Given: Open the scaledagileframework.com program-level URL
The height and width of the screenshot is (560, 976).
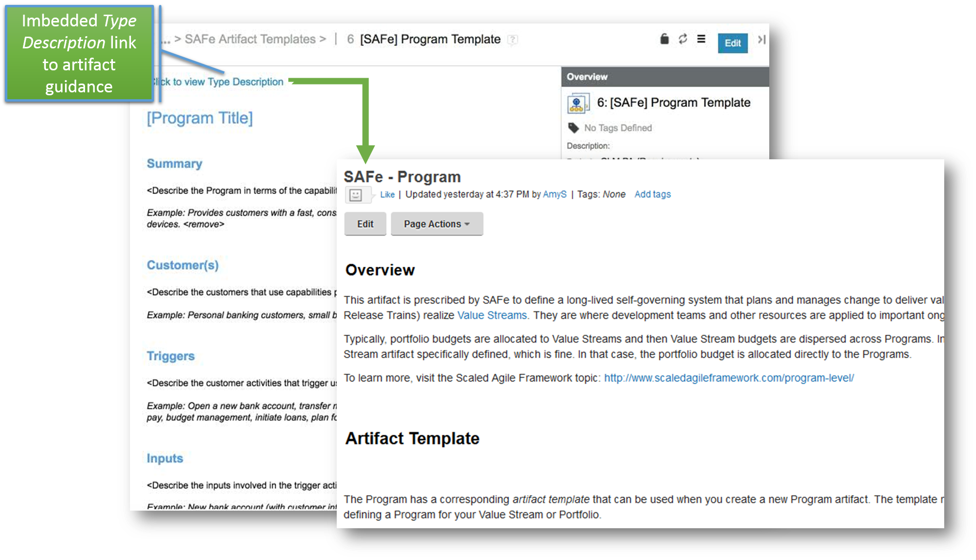Looking at the screenshot, I should coord(729,378).
